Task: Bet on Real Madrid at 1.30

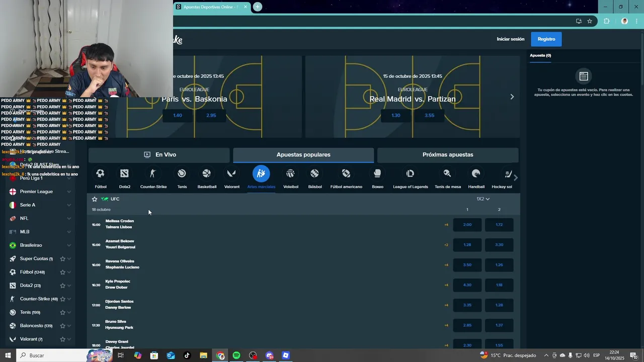Action: click(x=395, y=115)
